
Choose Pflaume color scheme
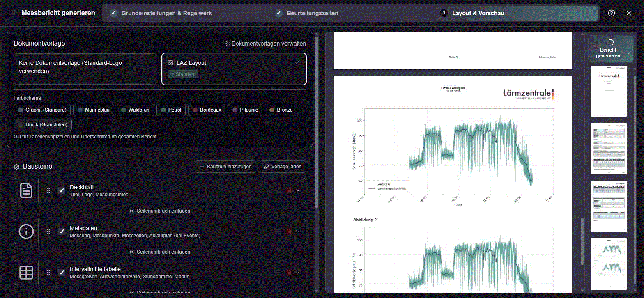point(245,110)
